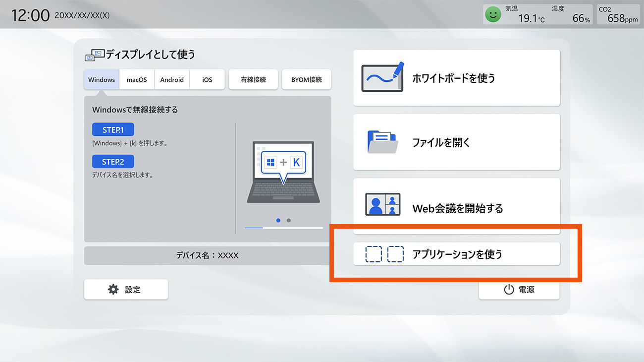This screenshot has width=644, height=362.
Task: Select the BYOM接続 button
Action: click(306, 79)
